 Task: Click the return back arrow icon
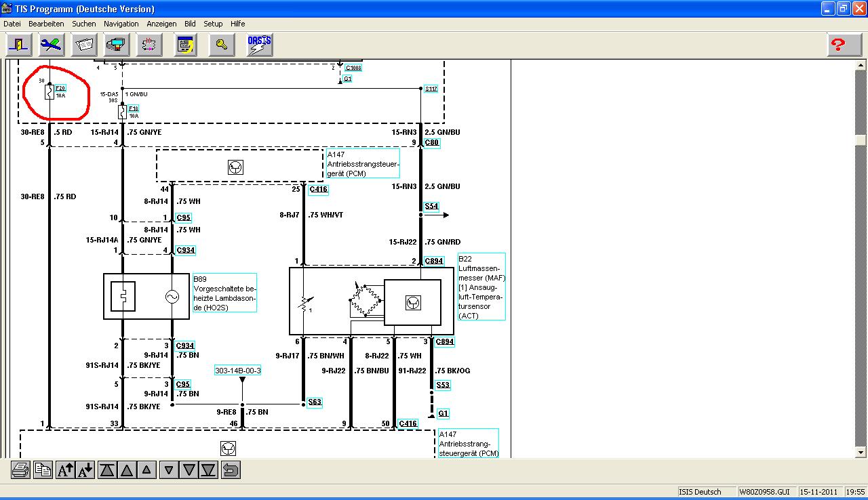click(x=231, y=470)
